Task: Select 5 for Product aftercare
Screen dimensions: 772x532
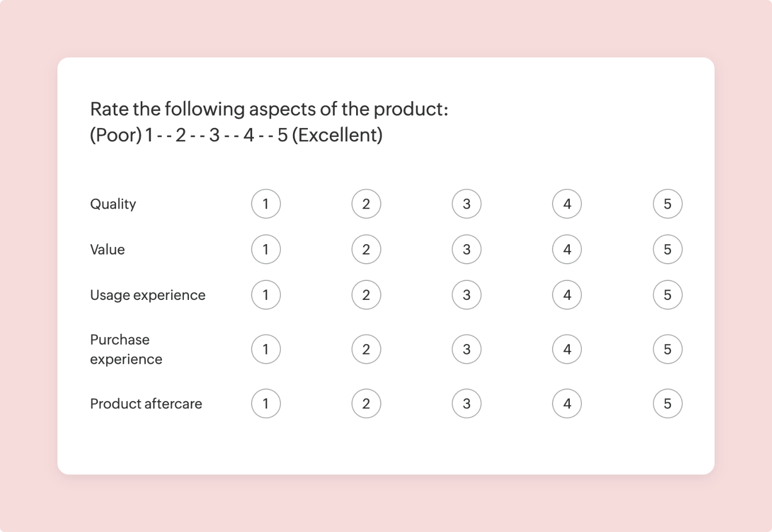Action: 667,404
